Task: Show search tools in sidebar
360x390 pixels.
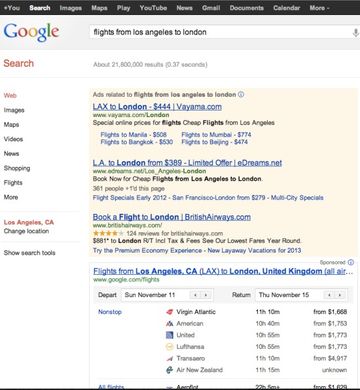Action: (x=29, y=253)
